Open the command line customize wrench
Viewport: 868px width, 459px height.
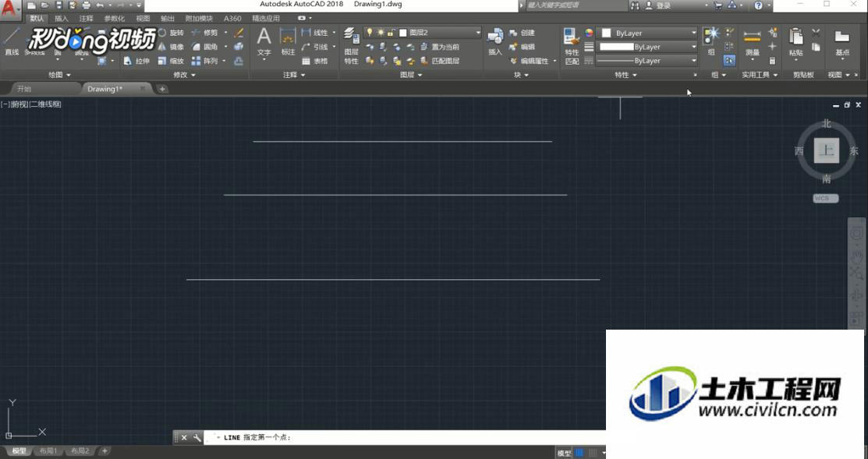pos(197,437)
